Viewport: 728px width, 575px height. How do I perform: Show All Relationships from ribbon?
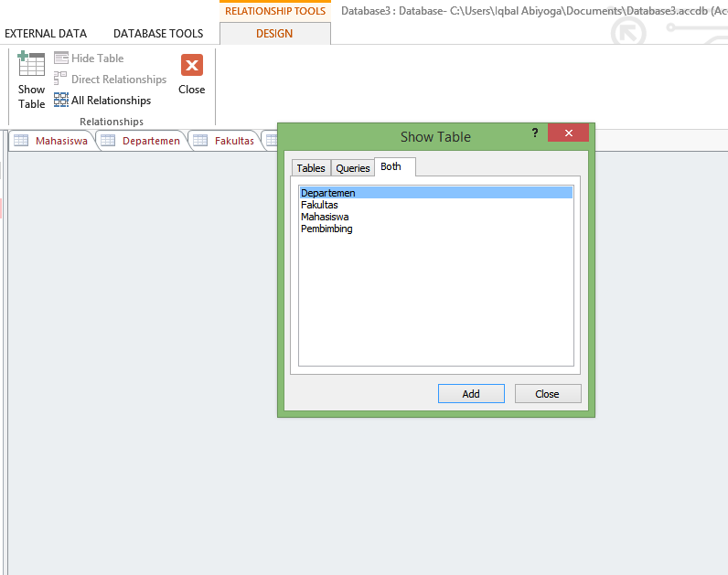pyautogui.click(x=102, y=100)
